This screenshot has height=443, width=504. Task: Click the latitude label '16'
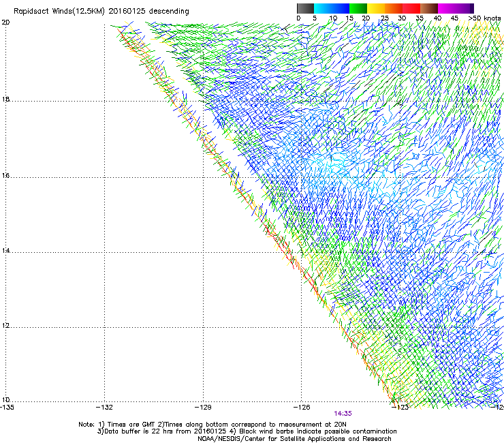coord(5,175)
